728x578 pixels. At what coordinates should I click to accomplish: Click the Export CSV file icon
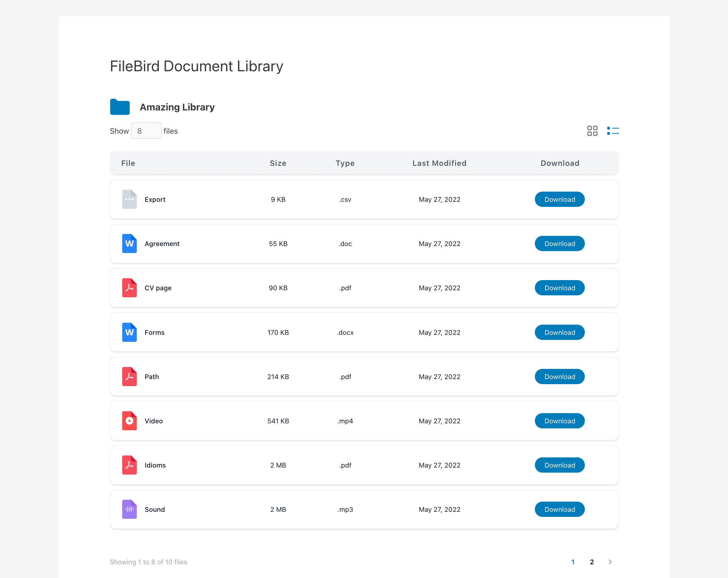pos(129,199)
